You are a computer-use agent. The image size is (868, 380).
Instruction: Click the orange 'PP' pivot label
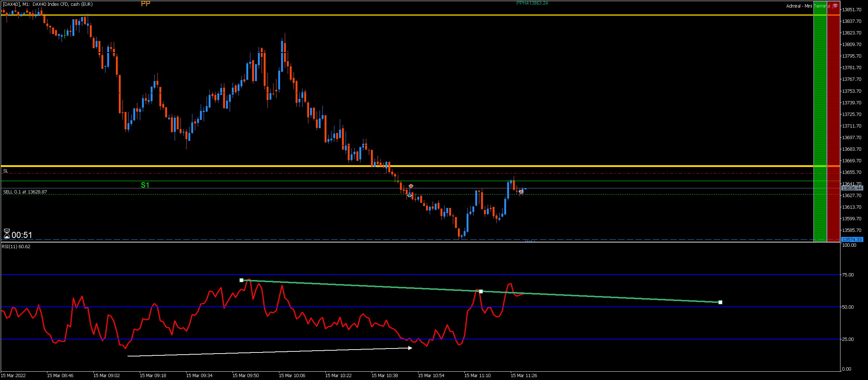[x=146, y=4]
